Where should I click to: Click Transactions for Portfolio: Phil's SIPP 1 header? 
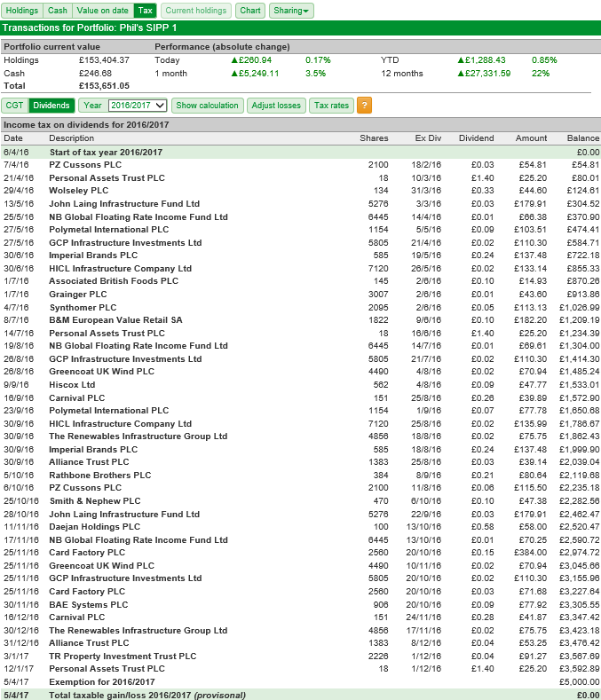point(90,28)
